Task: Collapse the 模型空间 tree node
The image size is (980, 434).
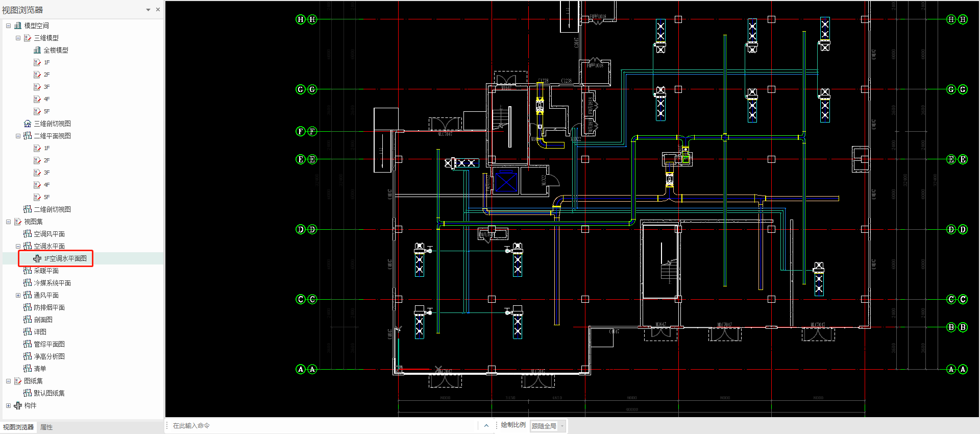Action: coord(8,26)
